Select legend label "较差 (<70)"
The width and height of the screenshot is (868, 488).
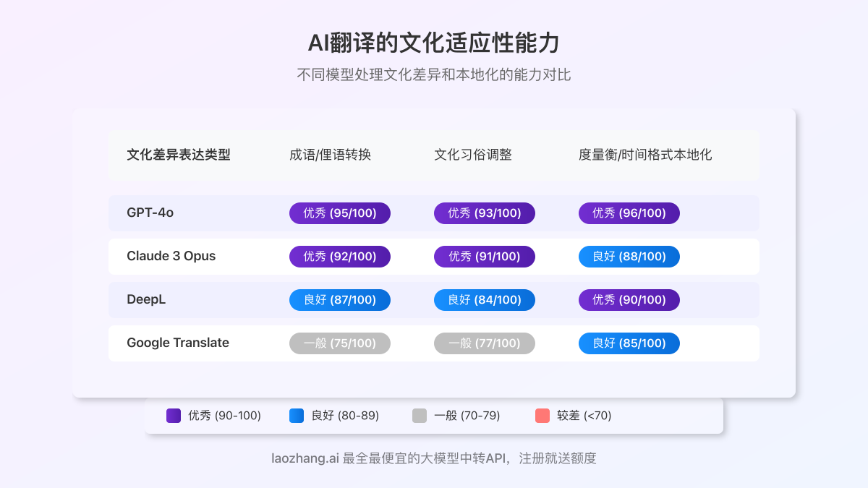coord(584,416)
